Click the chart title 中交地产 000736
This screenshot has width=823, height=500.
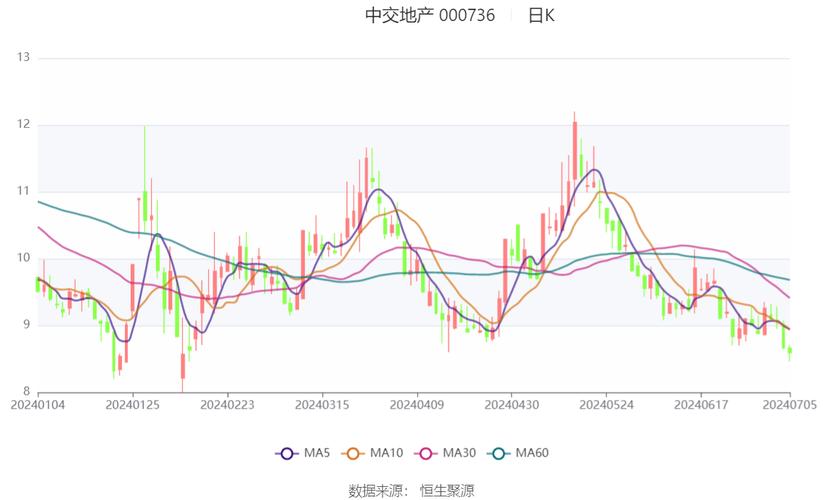coord(429,15)
